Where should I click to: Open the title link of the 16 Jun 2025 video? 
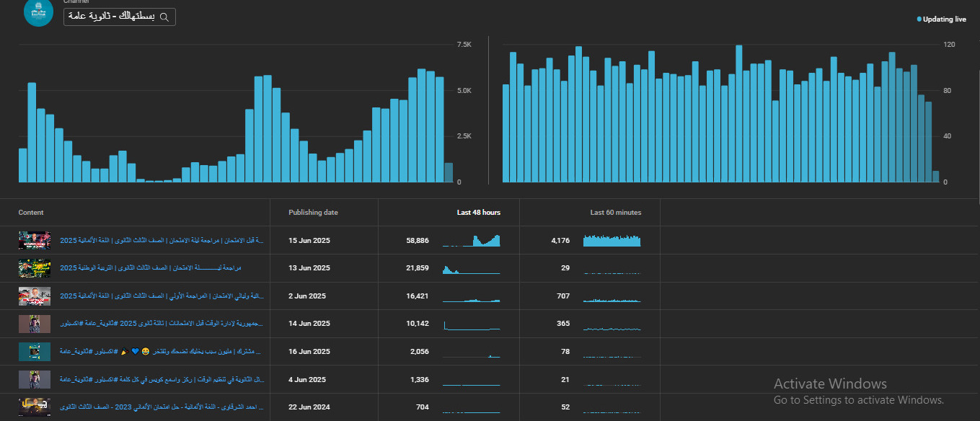click(x=162, y=351)
